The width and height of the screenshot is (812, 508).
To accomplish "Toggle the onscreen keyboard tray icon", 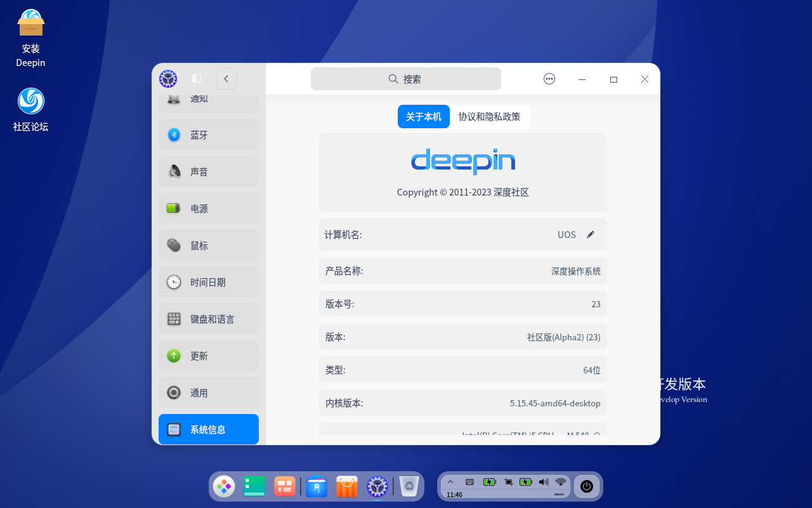I will [469, 482].
